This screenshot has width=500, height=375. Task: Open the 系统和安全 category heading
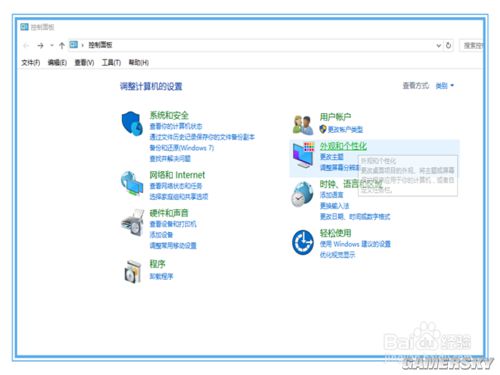pos(169,115)
